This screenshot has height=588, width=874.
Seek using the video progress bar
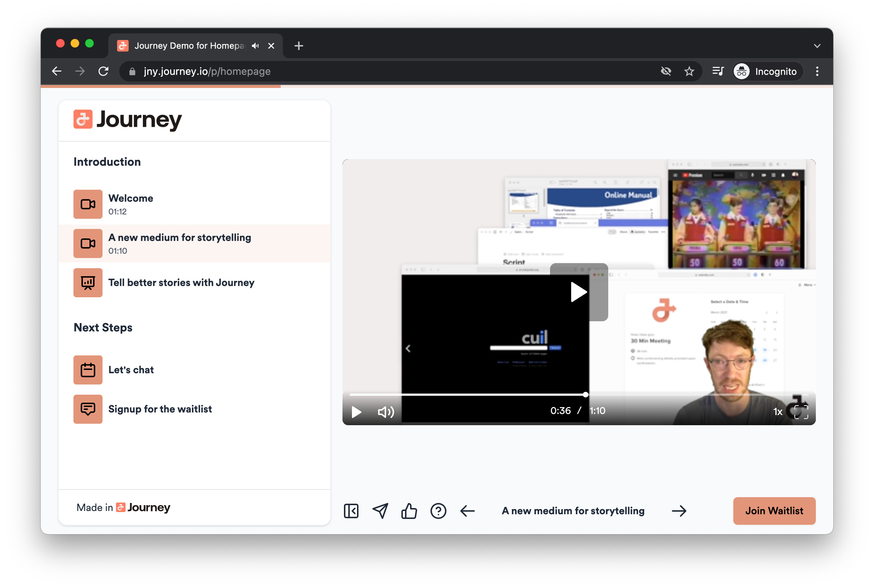[x=579, y=395]
